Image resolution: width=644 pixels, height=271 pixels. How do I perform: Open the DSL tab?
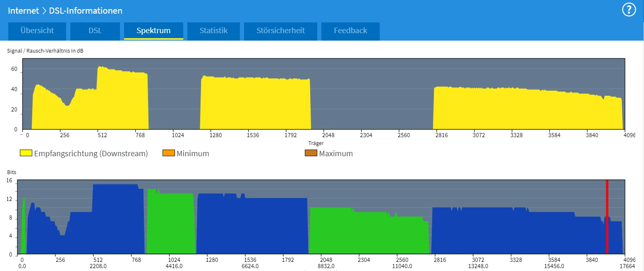pos(95,31)
